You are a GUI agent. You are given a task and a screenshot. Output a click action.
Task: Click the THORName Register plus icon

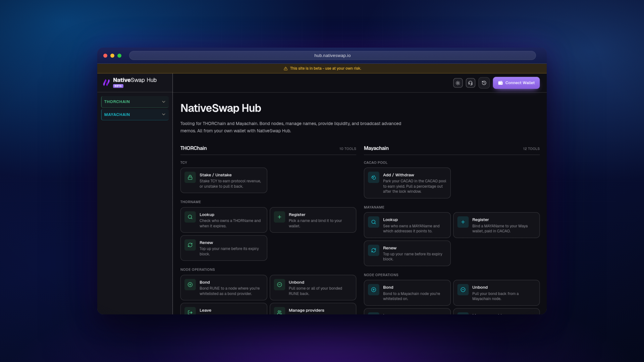pos(279,217)
